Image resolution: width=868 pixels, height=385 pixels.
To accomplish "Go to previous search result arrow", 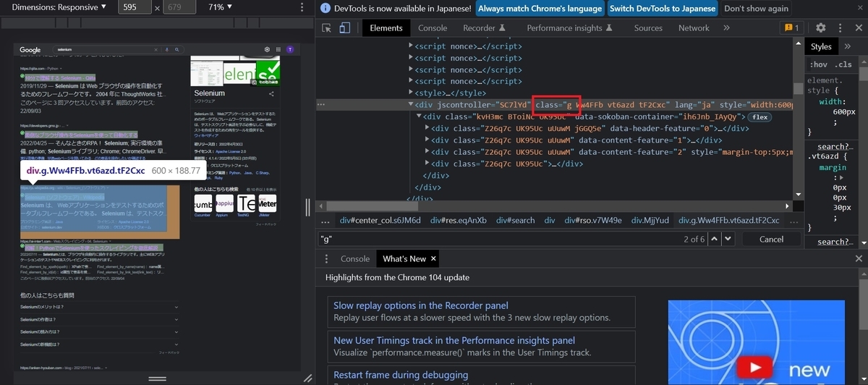I will click(715, 239).
